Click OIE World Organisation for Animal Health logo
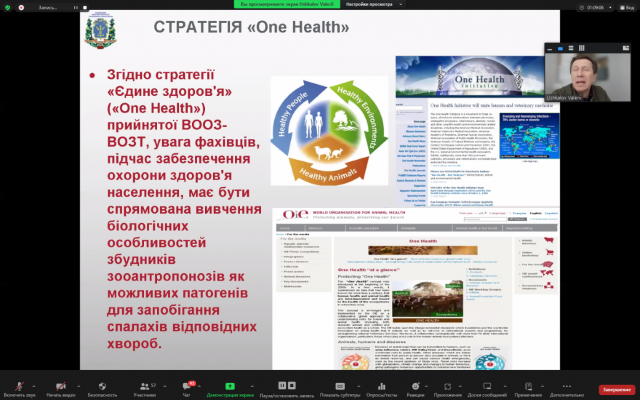 coord(294,215)
